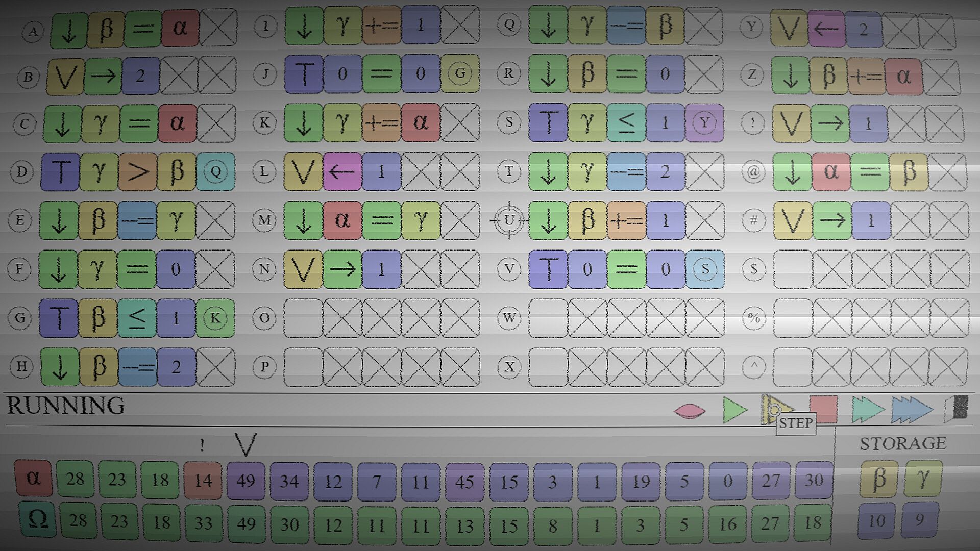Click the alpha tape value 49

(x=246, y=481)
